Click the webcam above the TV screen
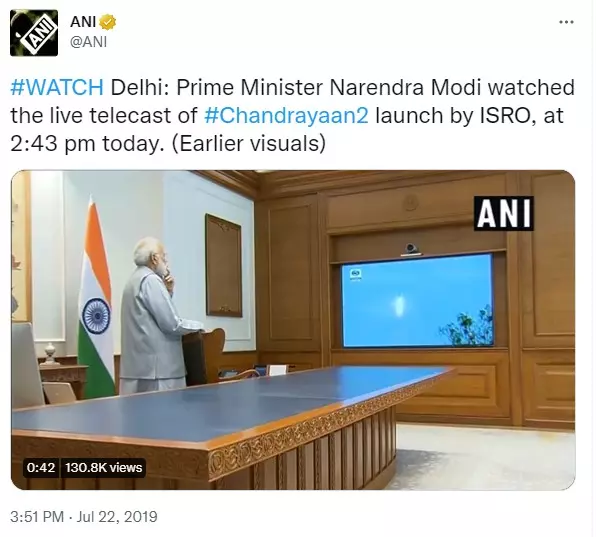 point(411,249)
